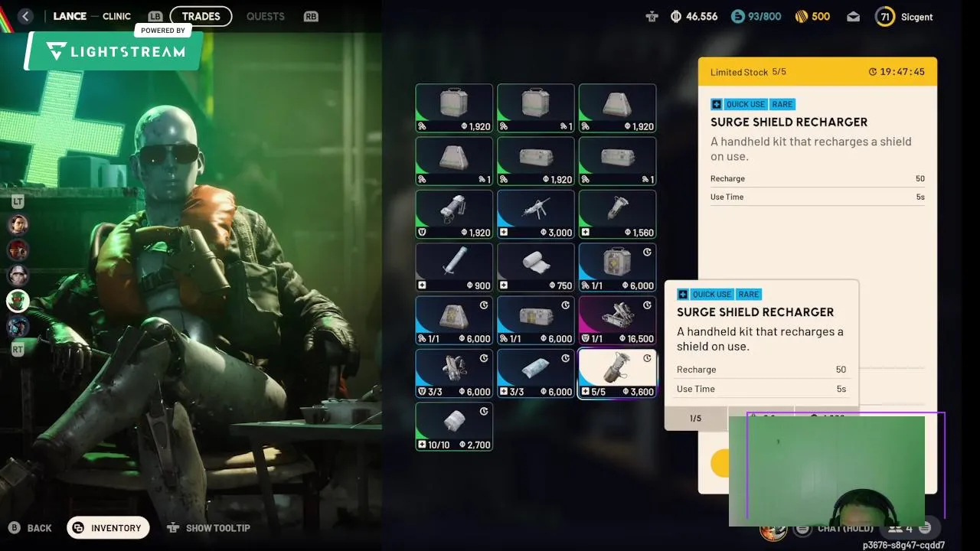This screenshot has width=980, height=551.
Task: Click the LT prompt above vendor portraits
Action: tap(18, 201)
